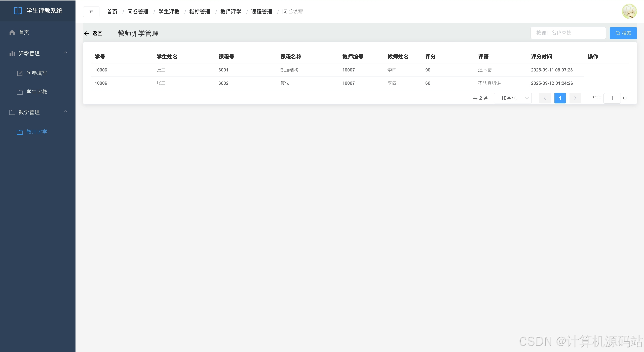Viewport: 644px width, 352px height.
Task: Click the edit icon beside 问卷填写 in the sidebar
Action: click(20, 73)
